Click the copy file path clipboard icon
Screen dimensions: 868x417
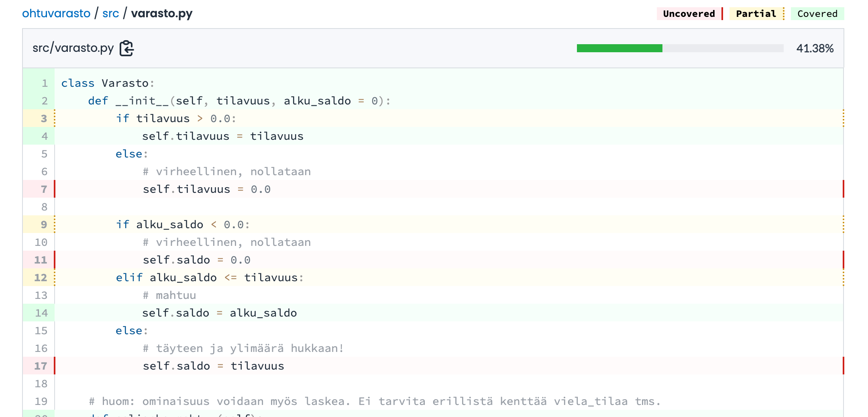[x=126, y=48]
